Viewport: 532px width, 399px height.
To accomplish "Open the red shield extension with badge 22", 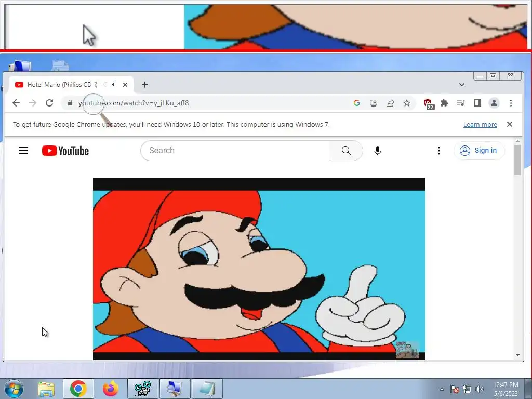I will tap(429, 103).
